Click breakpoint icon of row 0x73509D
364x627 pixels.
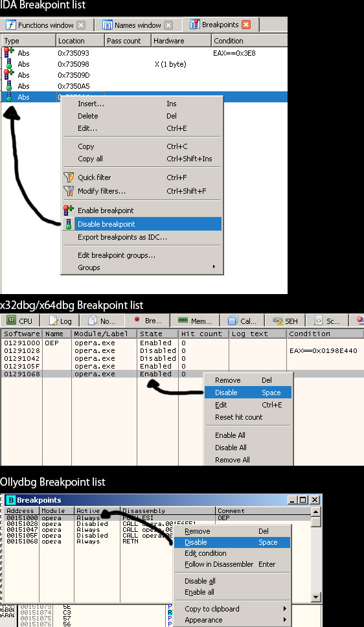point(9,74)
